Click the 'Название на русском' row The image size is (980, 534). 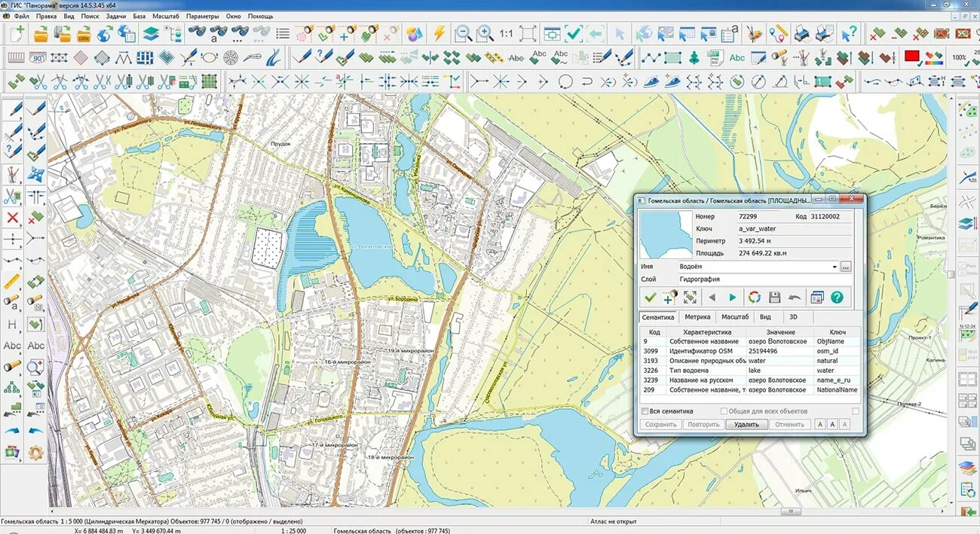(x=749, y=380)
